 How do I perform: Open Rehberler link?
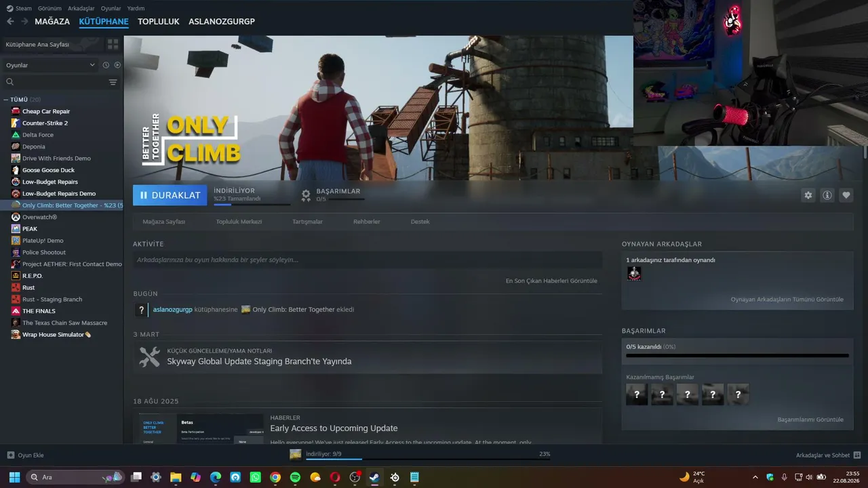click(367, 222)
